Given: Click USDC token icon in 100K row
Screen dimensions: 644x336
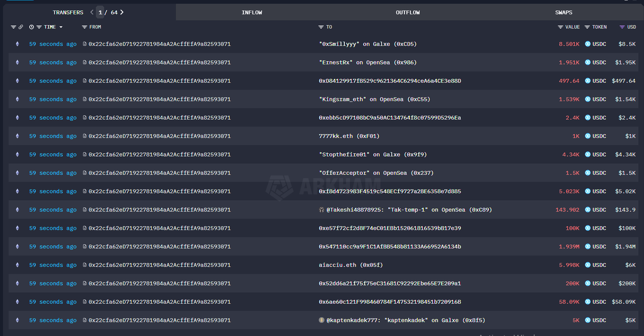Looking at the screenshot, I should [x=588, y=228].
